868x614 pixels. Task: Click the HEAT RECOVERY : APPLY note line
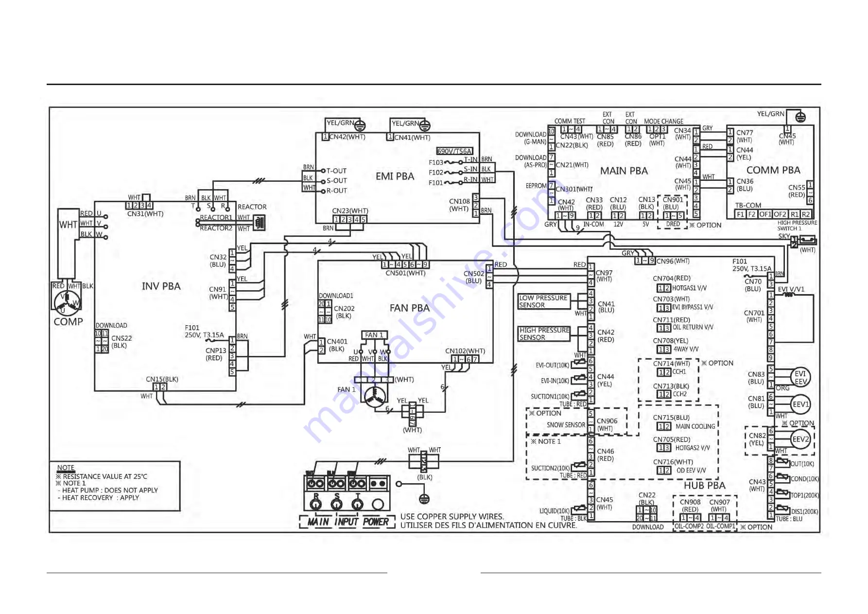pyautogui.click(x=98, y=498)
